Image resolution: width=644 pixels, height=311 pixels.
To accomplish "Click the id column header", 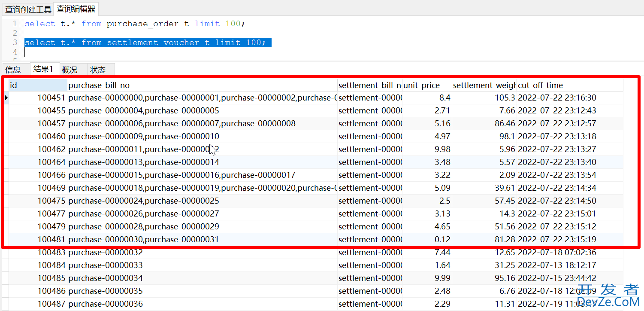I will (x=38, y=85).
